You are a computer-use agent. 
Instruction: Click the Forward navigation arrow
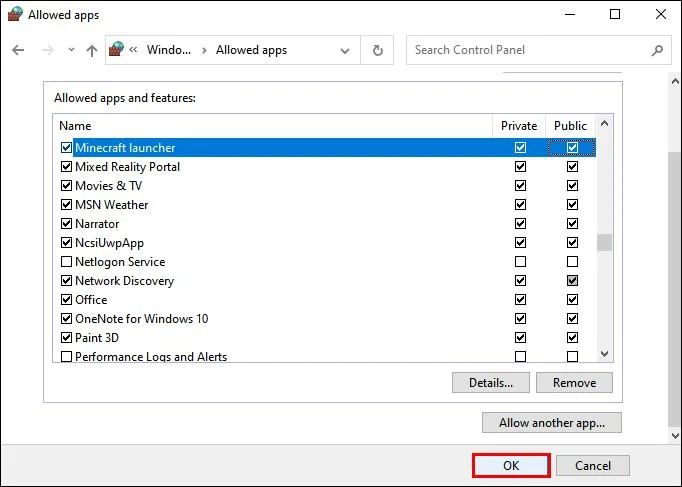47,50
